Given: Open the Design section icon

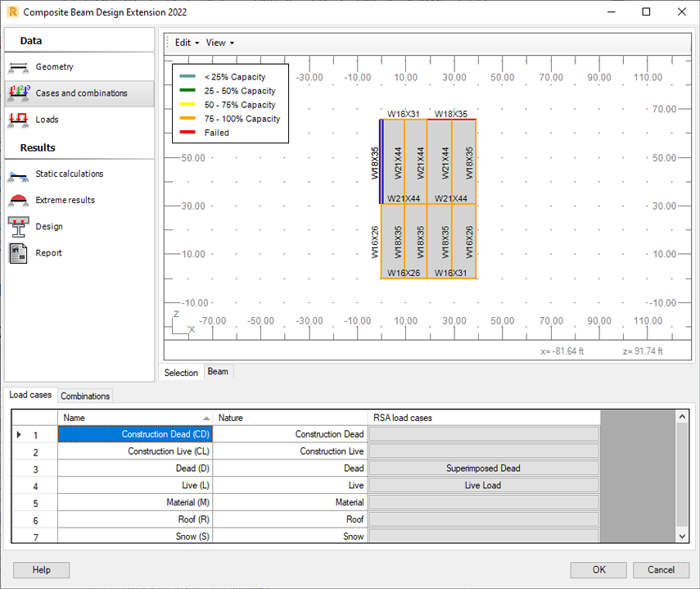Looking at the screenshot, I should point(18,227).
